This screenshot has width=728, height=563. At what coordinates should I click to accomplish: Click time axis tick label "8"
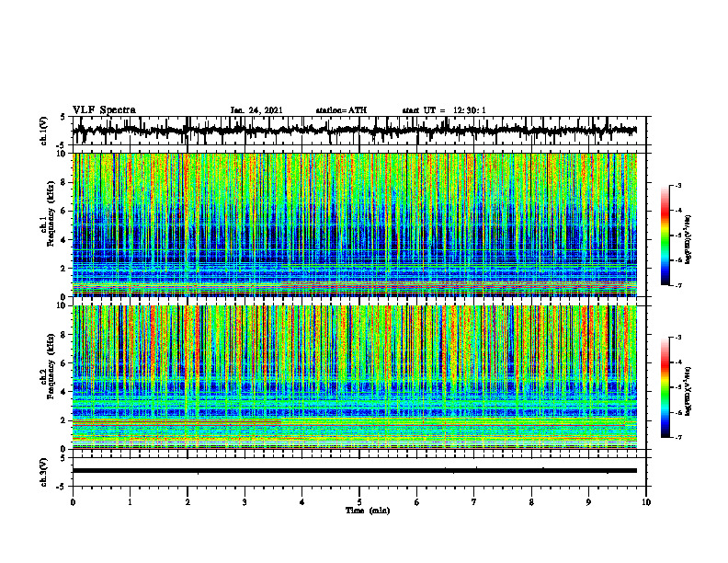pyautogui.click(x=531, y=502)
